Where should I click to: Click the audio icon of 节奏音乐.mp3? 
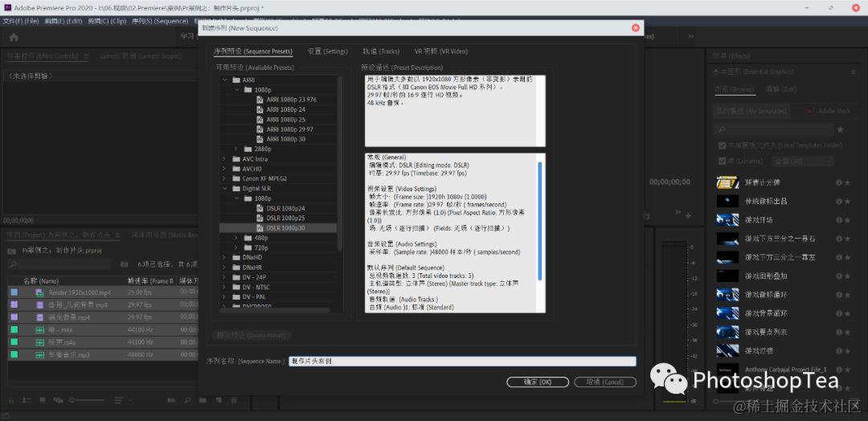point(40,354)
